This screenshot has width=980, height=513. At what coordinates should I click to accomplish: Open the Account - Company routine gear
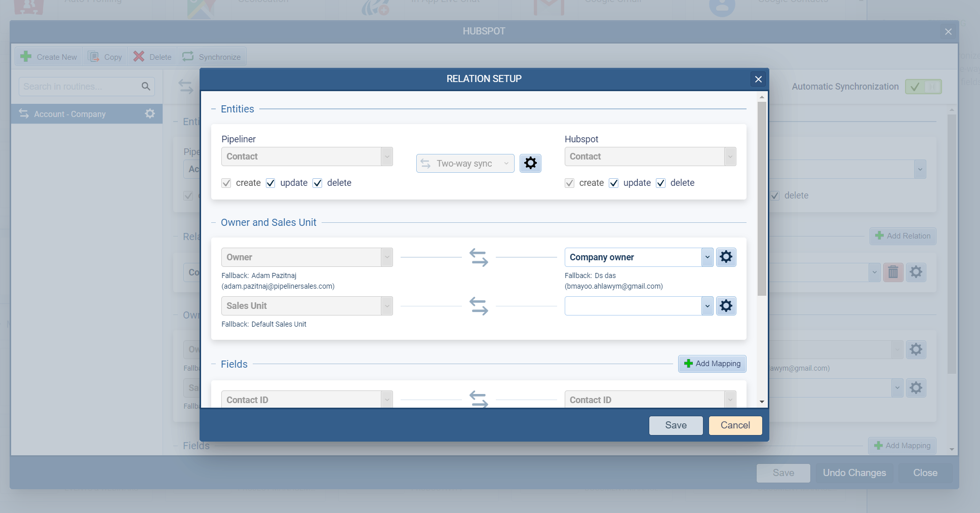click(150, 114)
